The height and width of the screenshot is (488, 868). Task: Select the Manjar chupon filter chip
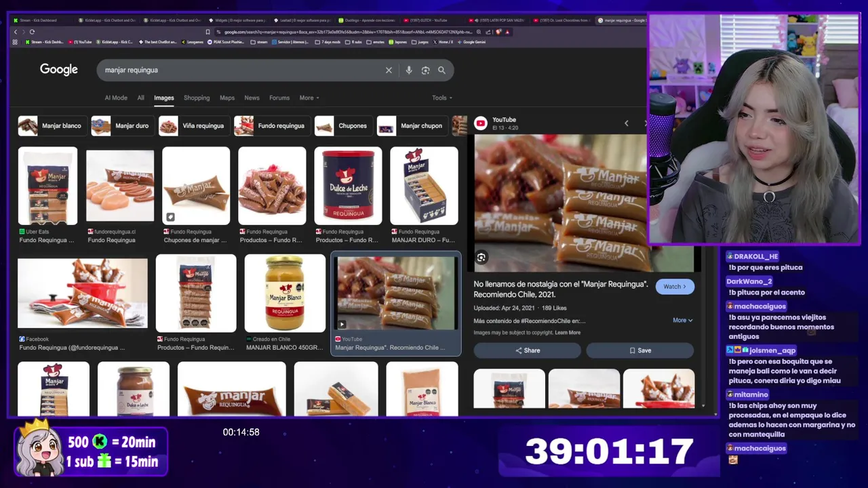pyautogui.click(x=412, y=125)
